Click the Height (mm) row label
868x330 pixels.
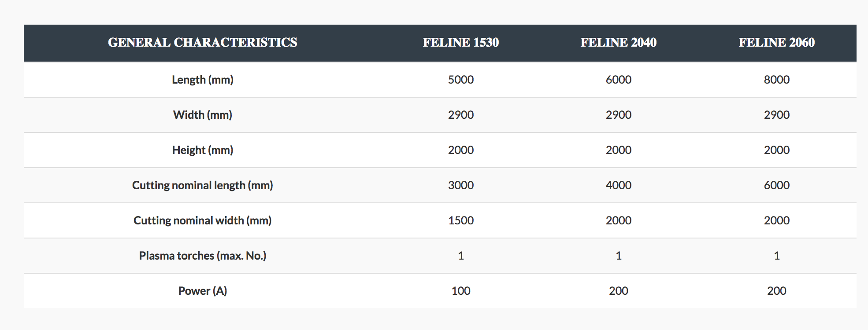click(x=203, y=150)
